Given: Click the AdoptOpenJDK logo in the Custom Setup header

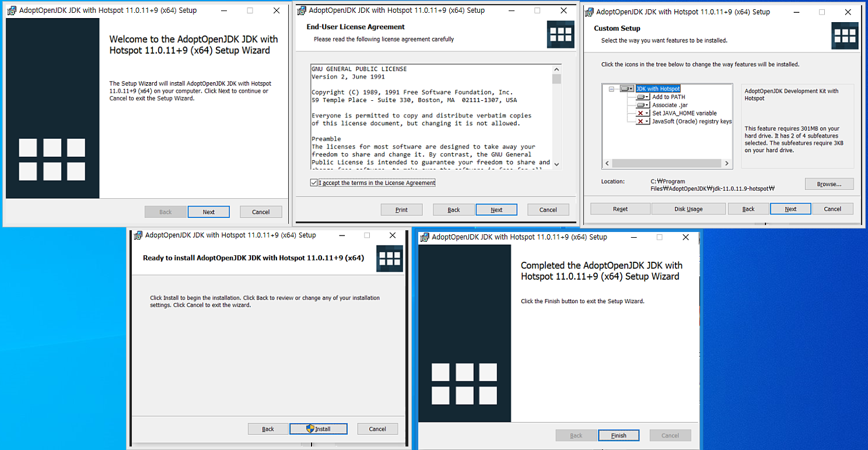Looking at the screenshot, I should point(845,36).
